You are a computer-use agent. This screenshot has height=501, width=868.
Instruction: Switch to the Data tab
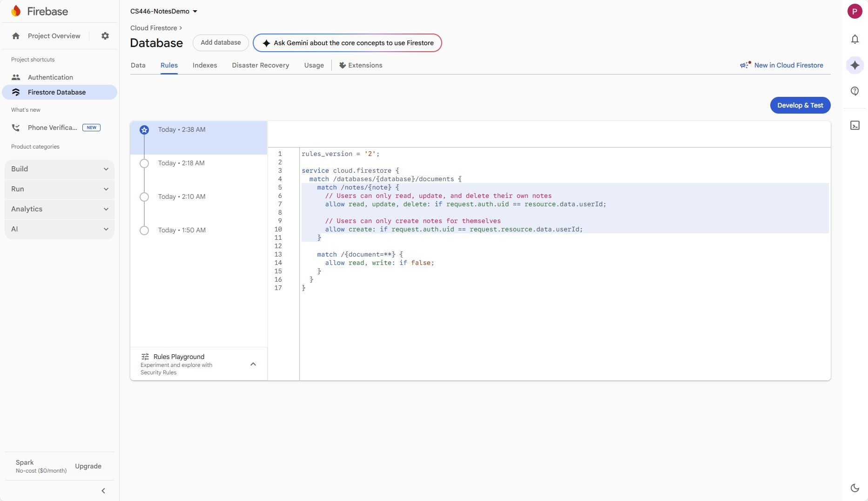[138, 65]
